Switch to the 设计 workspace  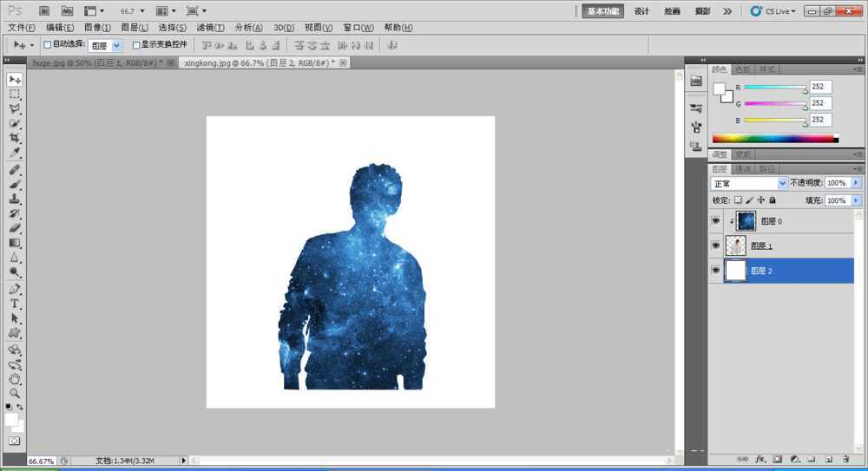click(641, 11)
